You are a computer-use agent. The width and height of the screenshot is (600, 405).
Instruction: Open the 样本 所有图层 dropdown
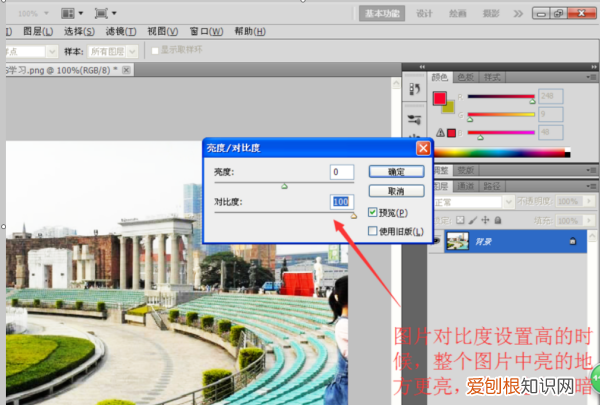(x=132, y=51)
